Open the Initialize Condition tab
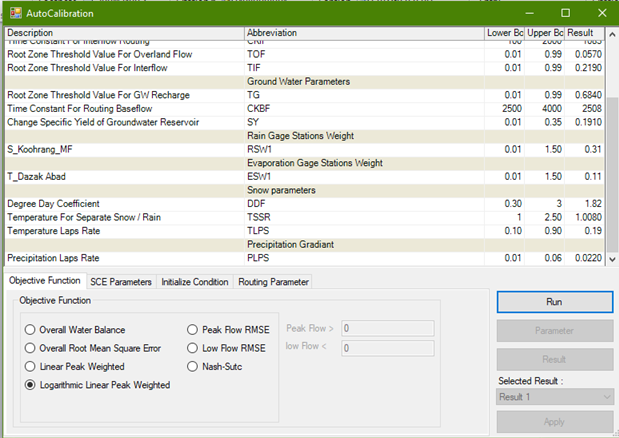 coord(195,282)
